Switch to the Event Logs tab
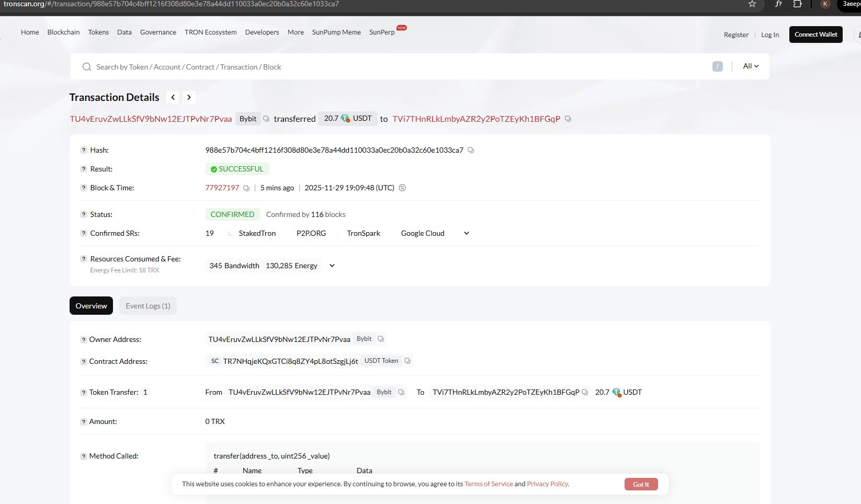The image size is (861, 504). point(148,306)
